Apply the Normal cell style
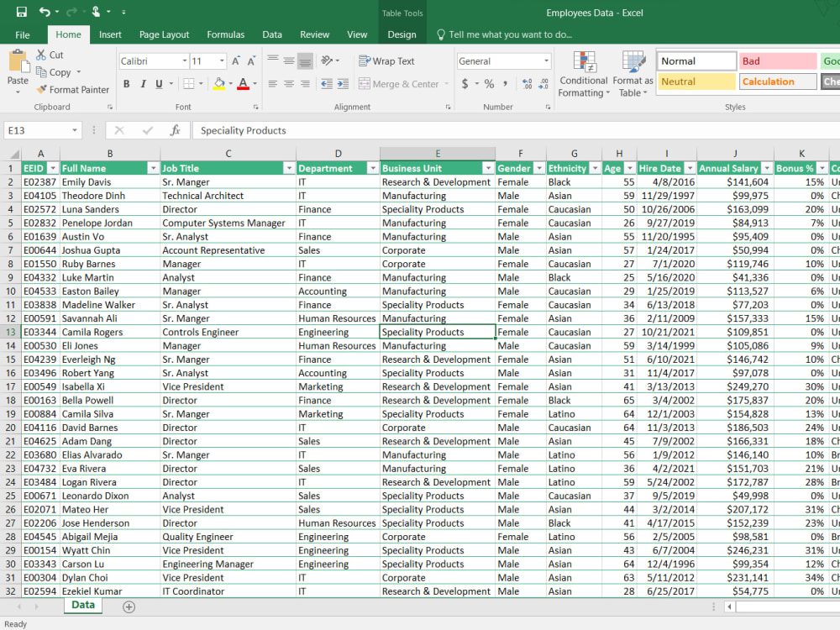840x630 pixels. point(696,61)
